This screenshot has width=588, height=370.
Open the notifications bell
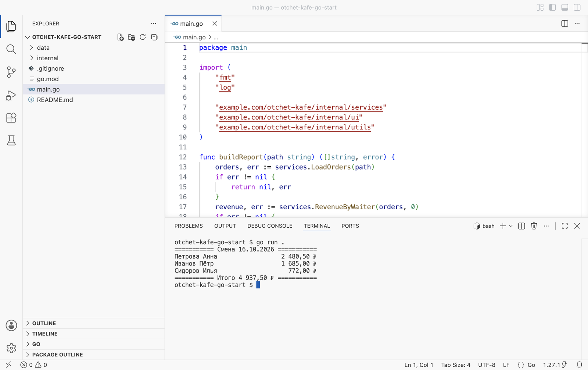tap(580, 365)
